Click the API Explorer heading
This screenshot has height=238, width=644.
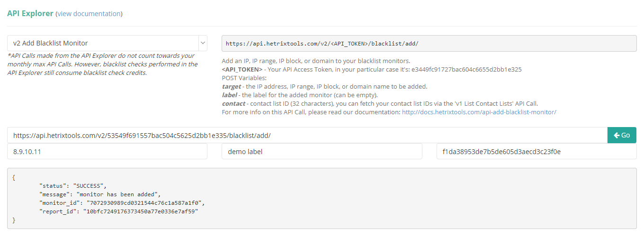(x=30, y=14)
